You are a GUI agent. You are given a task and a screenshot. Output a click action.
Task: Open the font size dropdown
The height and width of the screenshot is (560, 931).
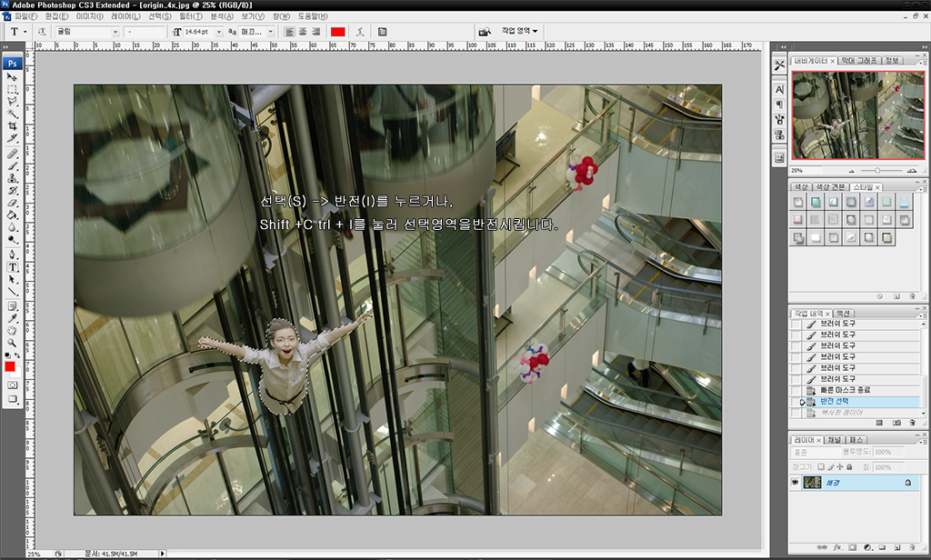tap(219, 32)
